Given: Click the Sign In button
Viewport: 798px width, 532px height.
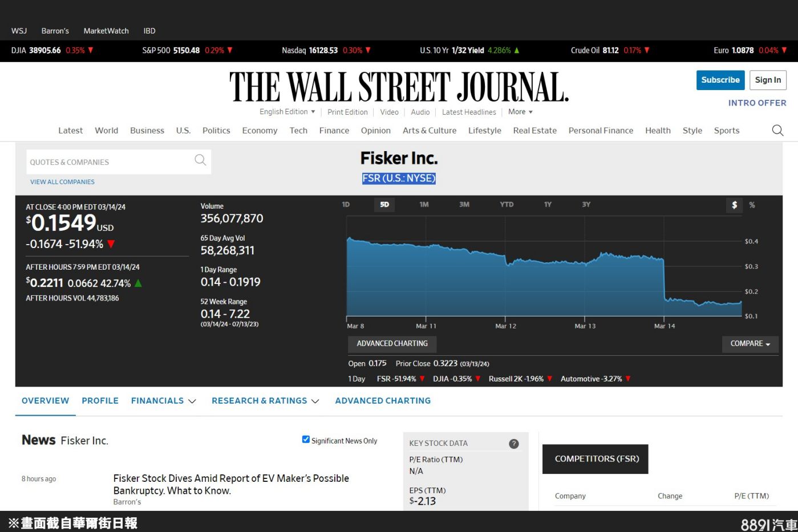Looking at the screenshot, I should (x=767, y=80).
